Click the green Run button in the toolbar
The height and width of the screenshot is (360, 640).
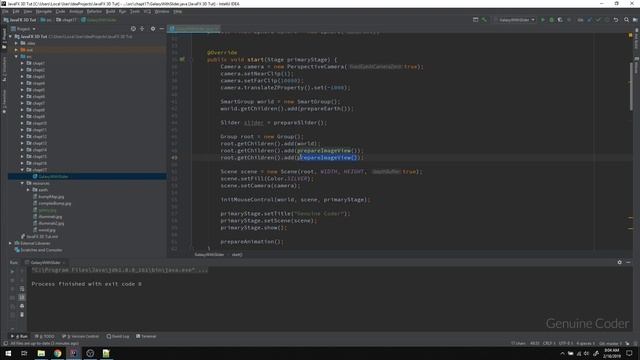tap(543, 20)
